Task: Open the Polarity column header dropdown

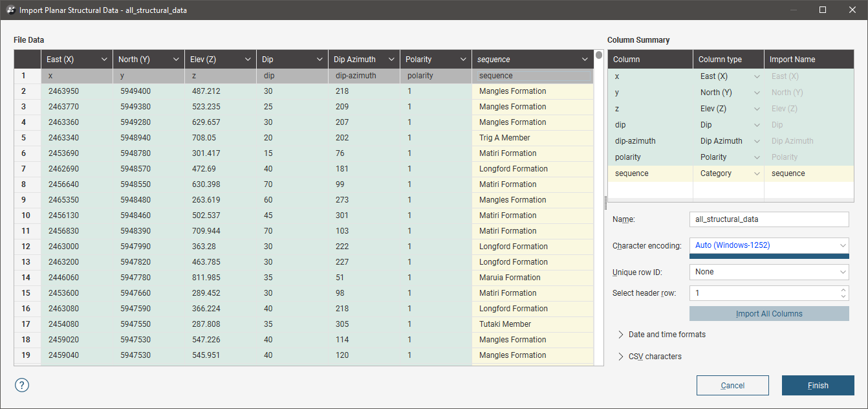Action: (462, 60)
